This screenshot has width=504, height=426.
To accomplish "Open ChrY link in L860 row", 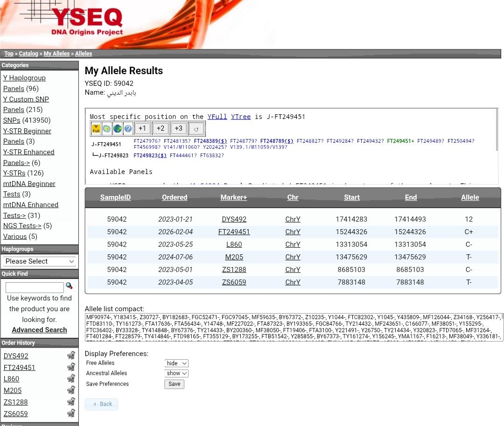I will [293, 244].
